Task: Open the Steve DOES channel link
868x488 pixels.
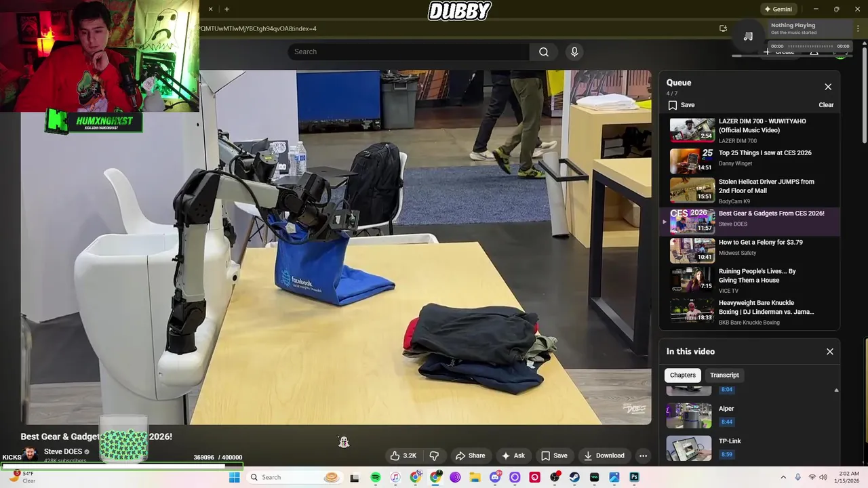Action: coord(63,451)
